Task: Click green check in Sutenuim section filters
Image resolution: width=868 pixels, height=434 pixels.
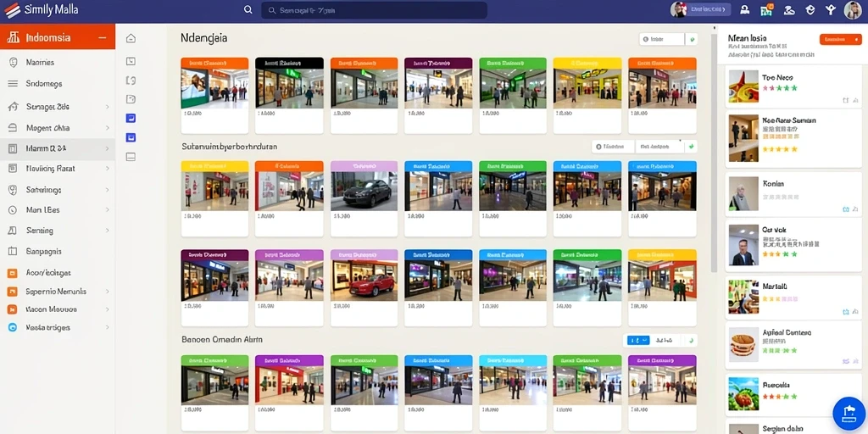Action: pos(691,147)
